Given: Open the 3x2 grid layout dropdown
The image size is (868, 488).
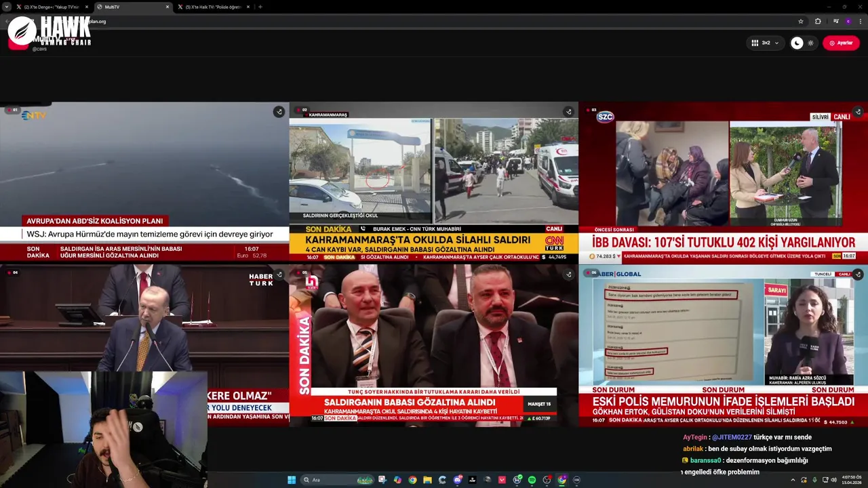Looking at the screenshot, I should pos(766,43).
